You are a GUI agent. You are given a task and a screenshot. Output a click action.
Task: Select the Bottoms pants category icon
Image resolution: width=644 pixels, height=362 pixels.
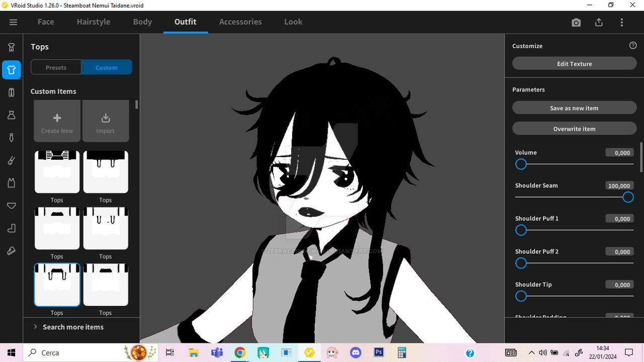(11, 93)
